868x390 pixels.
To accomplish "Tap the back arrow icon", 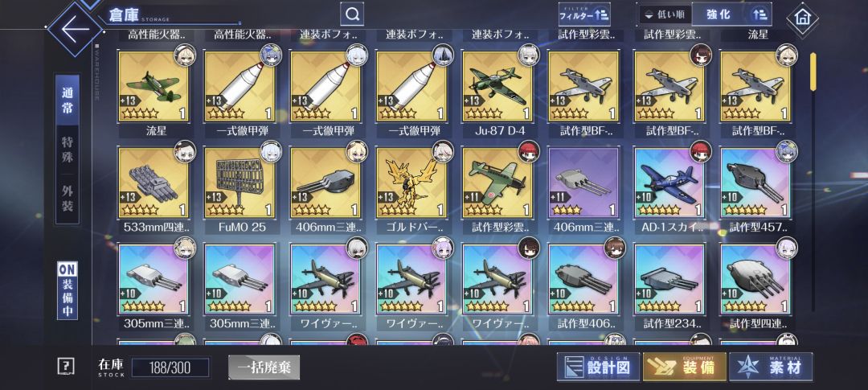I will pos(75,30).
